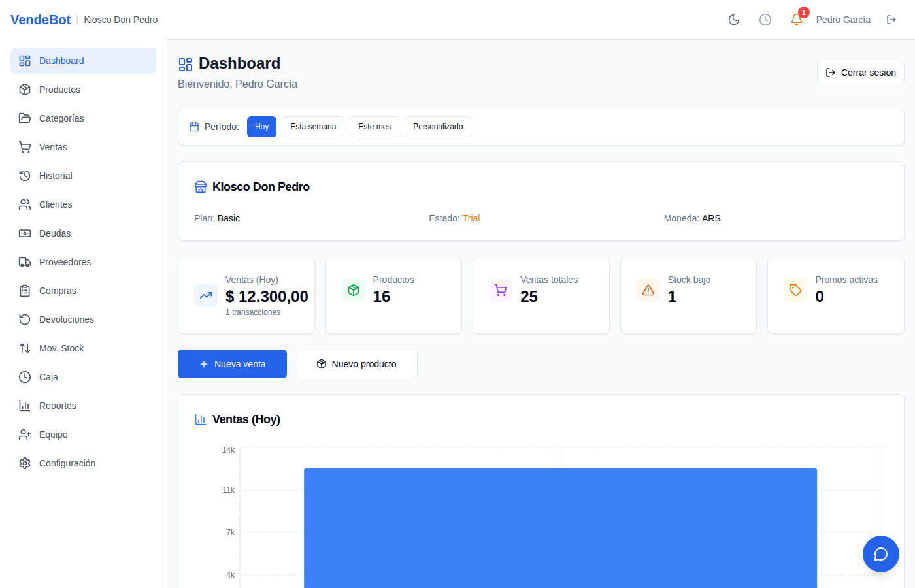Open the chat support bubble

click(881, 554)
